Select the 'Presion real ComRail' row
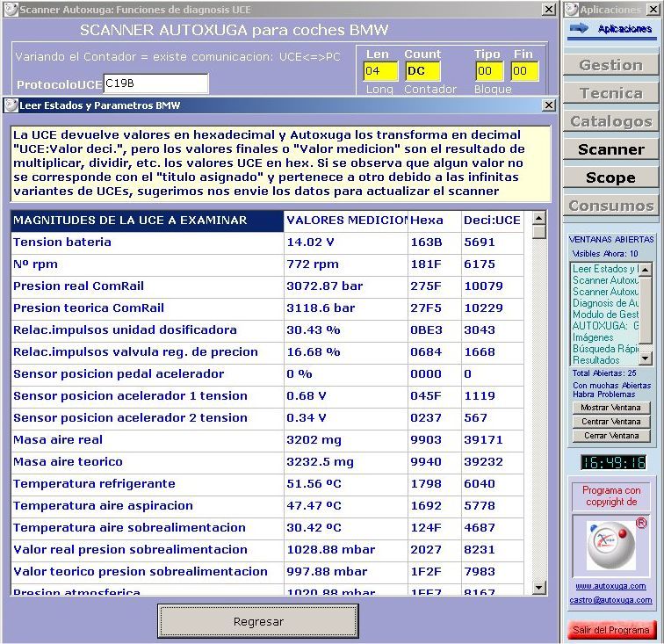Screen dimensions: 664x644 (267, 286)
